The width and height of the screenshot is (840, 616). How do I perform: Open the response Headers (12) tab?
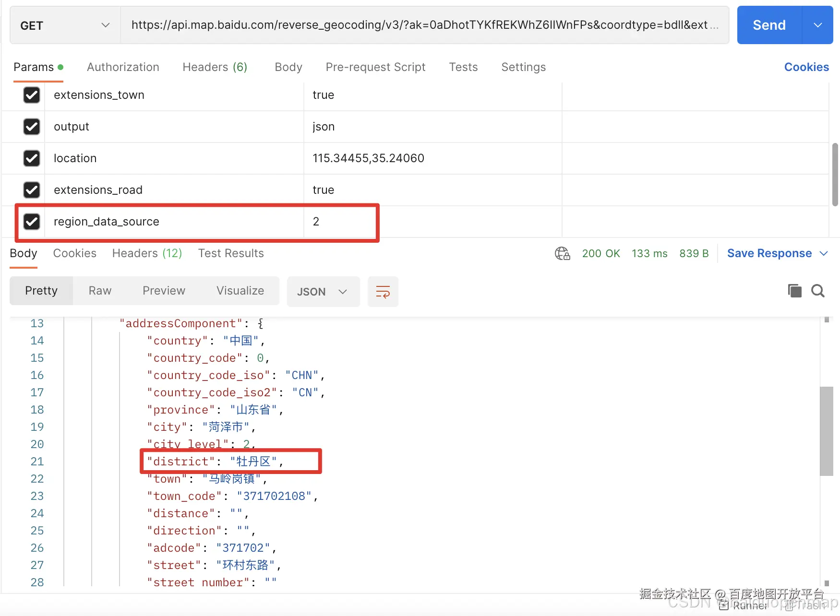tap(147, 253)
